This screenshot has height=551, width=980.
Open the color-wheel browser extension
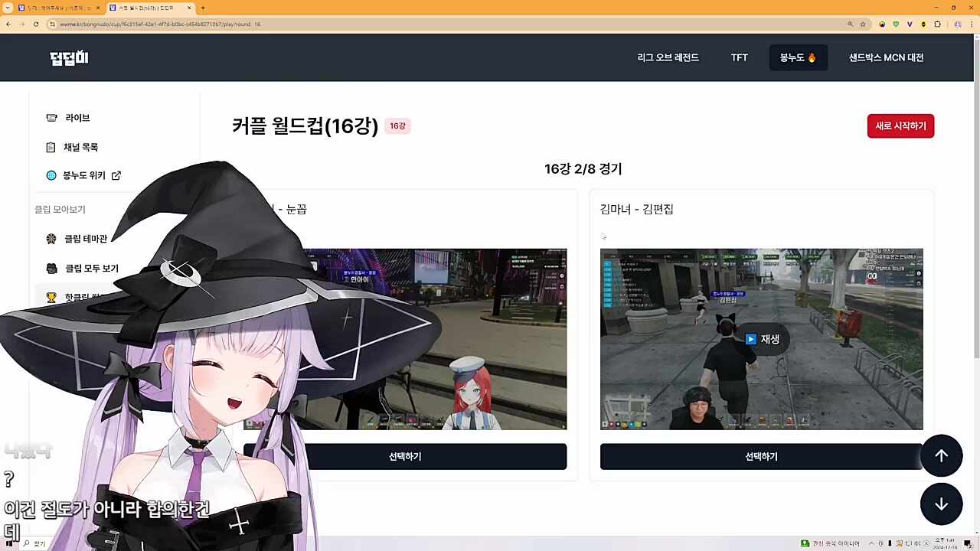[882, 24]
